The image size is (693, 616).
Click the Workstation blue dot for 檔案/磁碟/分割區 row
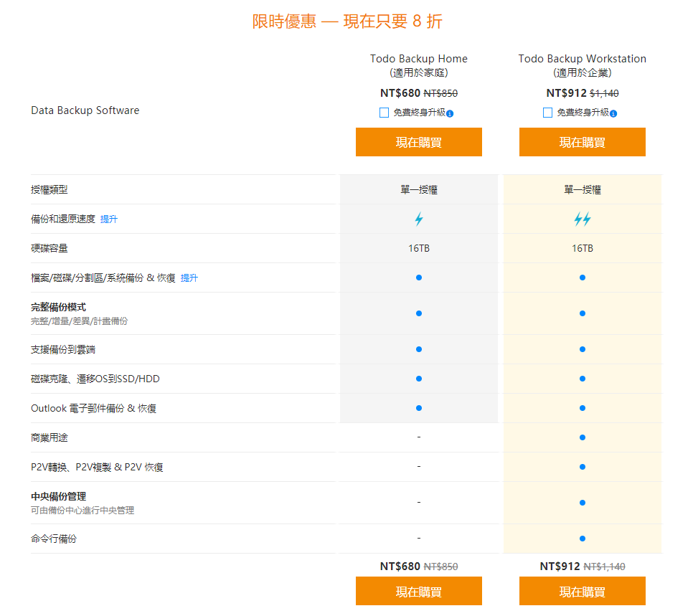click(x=583, y=278)
